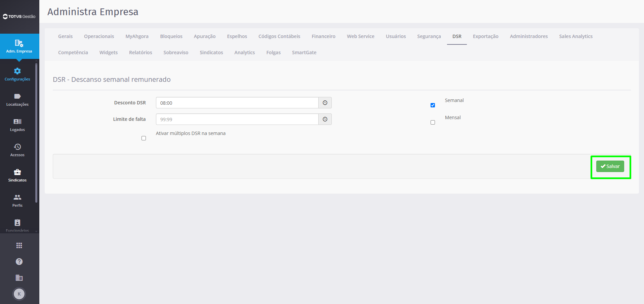Click the TOTVS Gestão logo
Image resolution: width=644 pixels, height=304 pixels.
click(19, 16)
